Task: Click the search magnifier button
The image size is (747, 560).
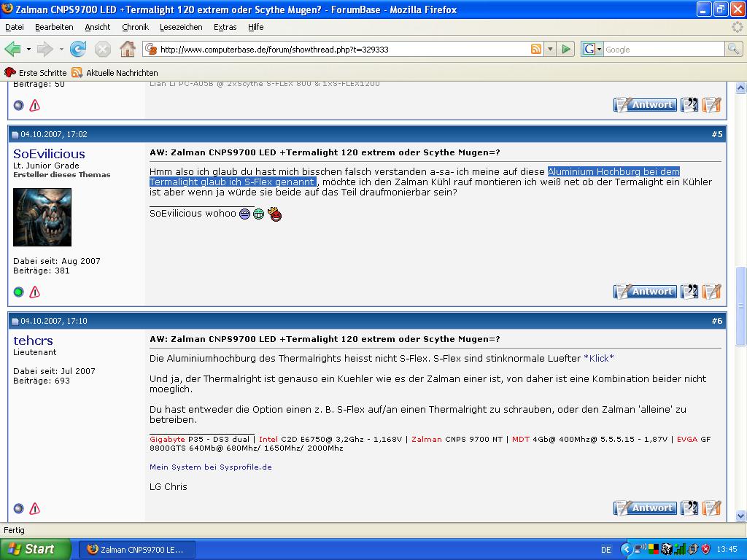Action: pyautogui.click(x=732, y=49)
